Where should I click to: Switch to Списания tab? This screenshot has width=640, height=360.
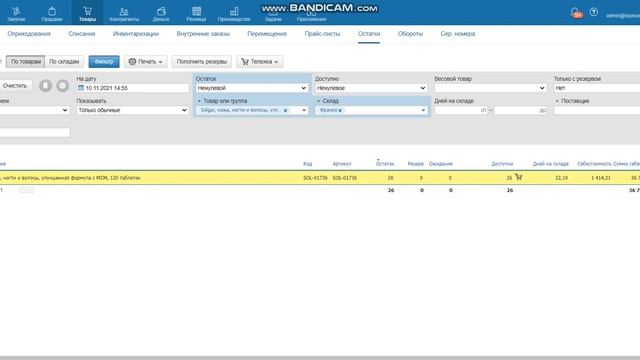(82, 34)
